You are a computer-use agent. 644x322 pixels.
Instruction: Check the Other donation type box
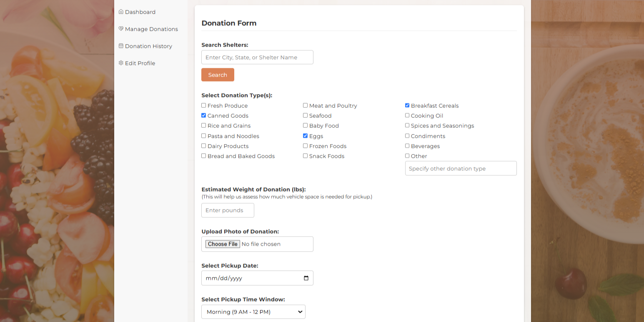click(x=407, y=155)
